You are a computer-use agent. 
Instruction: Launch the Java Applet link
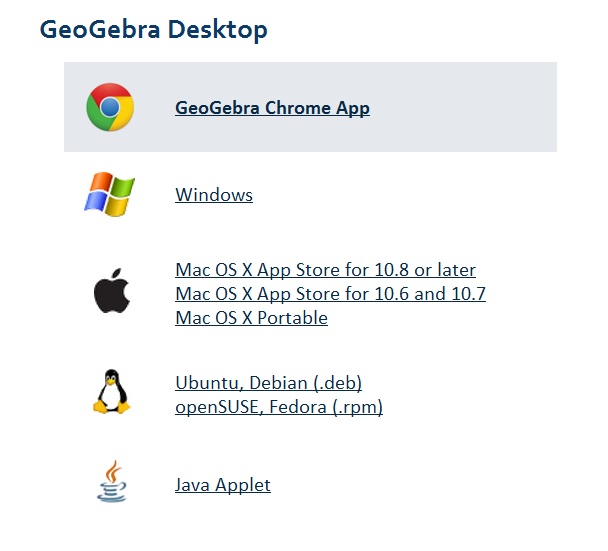tap(223, 485)
